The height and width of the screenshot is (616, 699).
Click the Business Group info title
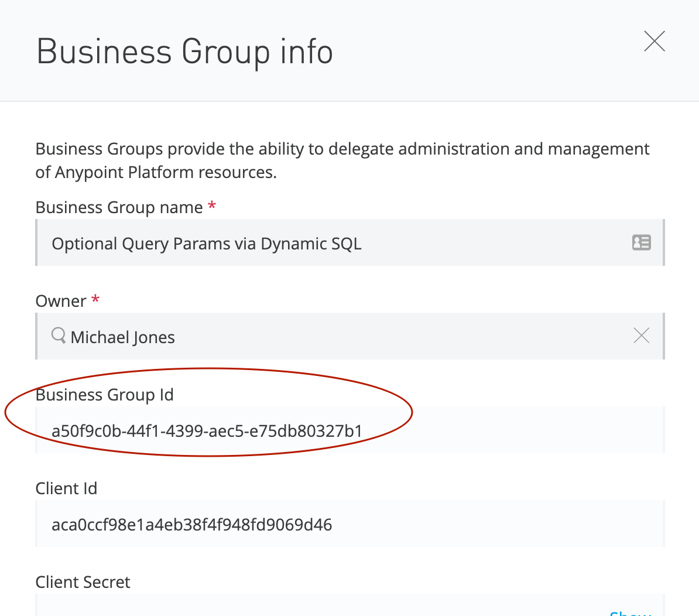pyautogui.click(x=185, y=52)
